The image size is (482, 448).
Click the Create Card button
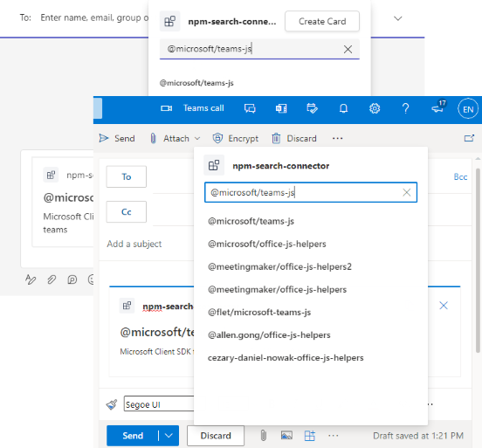(x=322, y=21)
